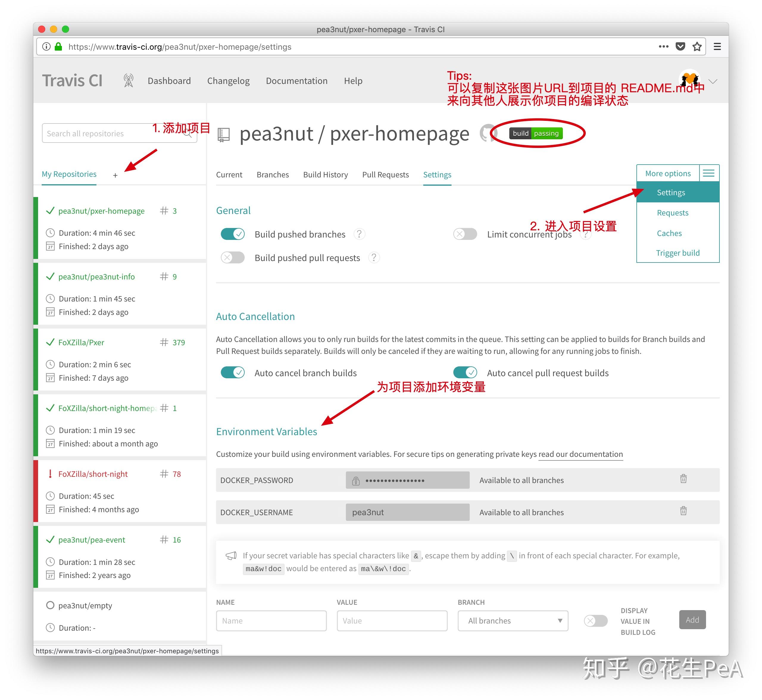Bookmark this page with star icon
This screenshot has height=700, width=762.
tap(697, 47)
